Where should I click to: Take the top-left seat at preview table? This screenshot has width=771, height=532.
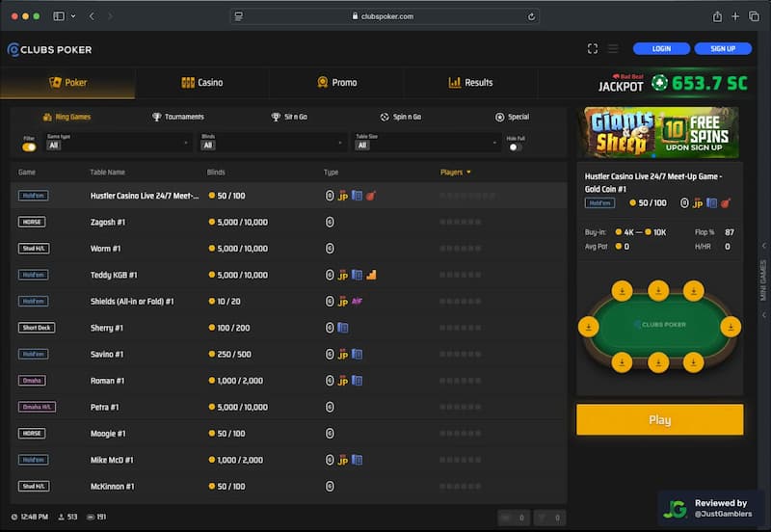point(622,291)
